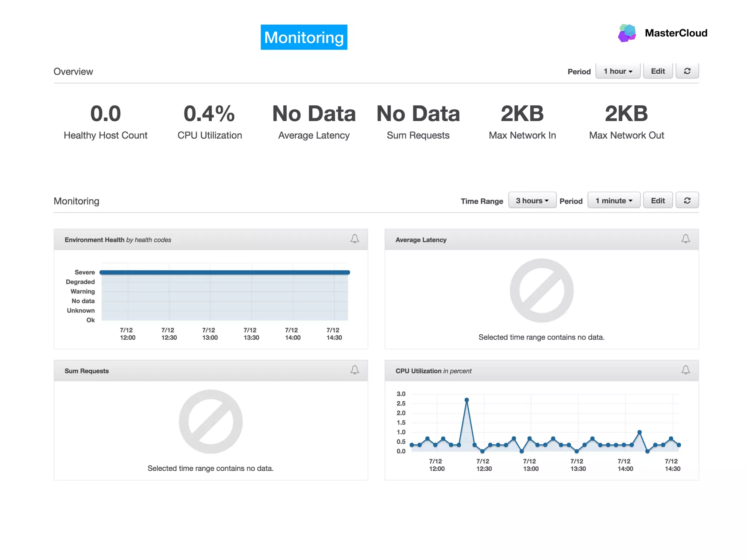Click the Max Network In 2KB value
This screenshot has height=560, width=747.
(x=522, y=113)
